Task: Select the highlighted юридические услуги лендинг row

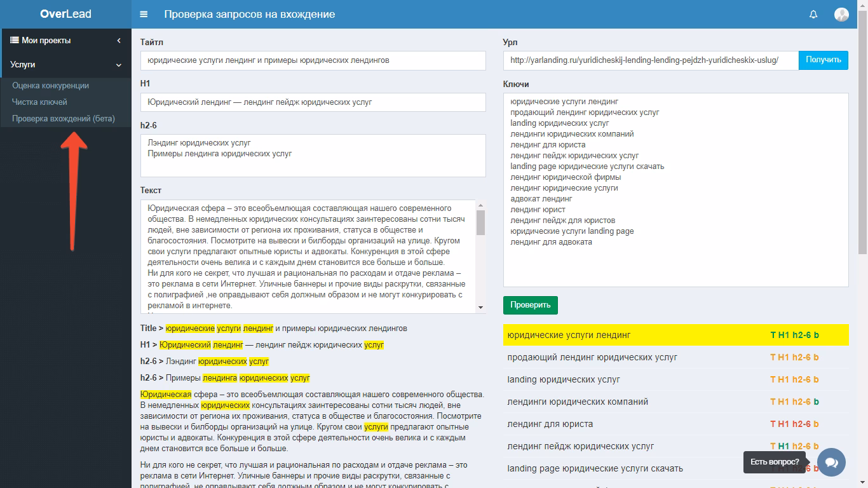Action: pyautogui.click(x=635, y=335)
